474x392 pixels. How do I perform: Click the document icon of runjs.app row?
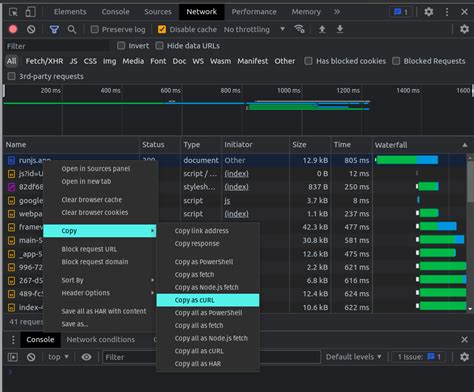tap(11, 161)
